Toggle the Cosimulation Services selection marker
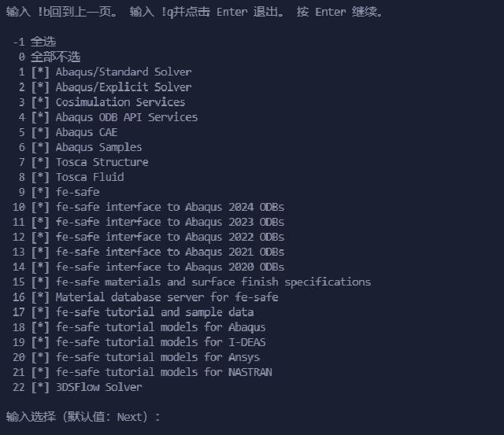Image resolution: width=504 pixels, height=435 pixels. tap(40, 102)
